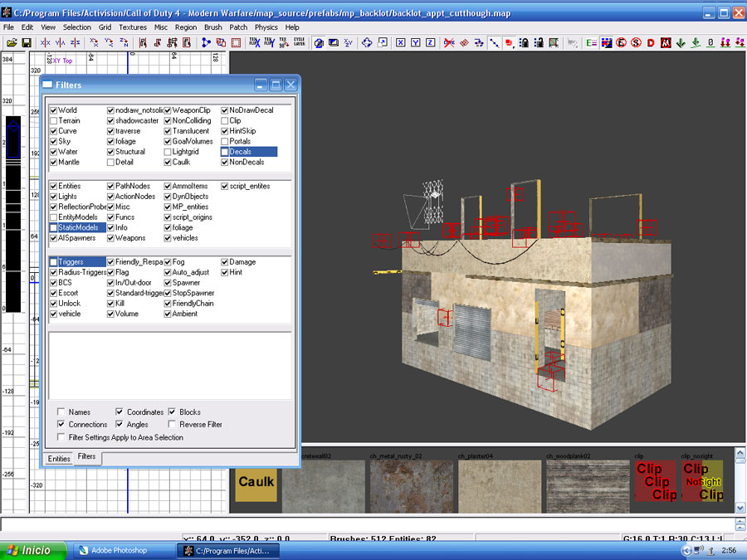Click the crossed-out red S icon
This screenshot has height=560, width=747.
636,43
